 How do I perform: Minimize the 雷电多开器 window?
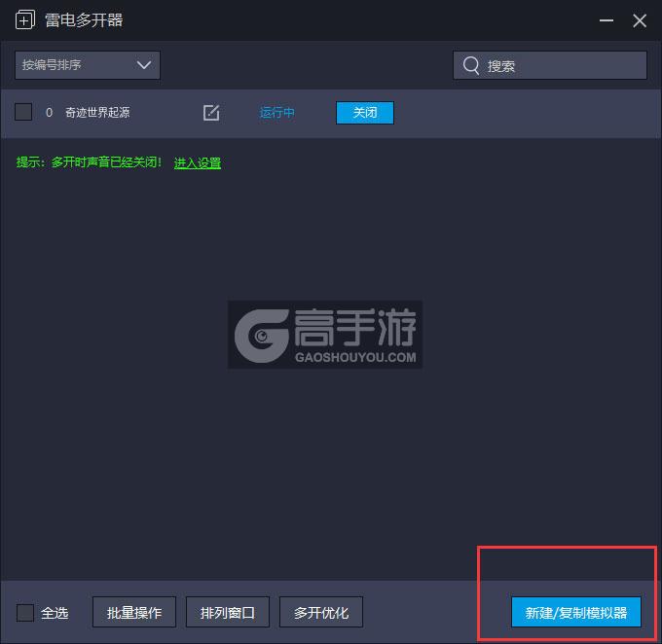point(607,20)
